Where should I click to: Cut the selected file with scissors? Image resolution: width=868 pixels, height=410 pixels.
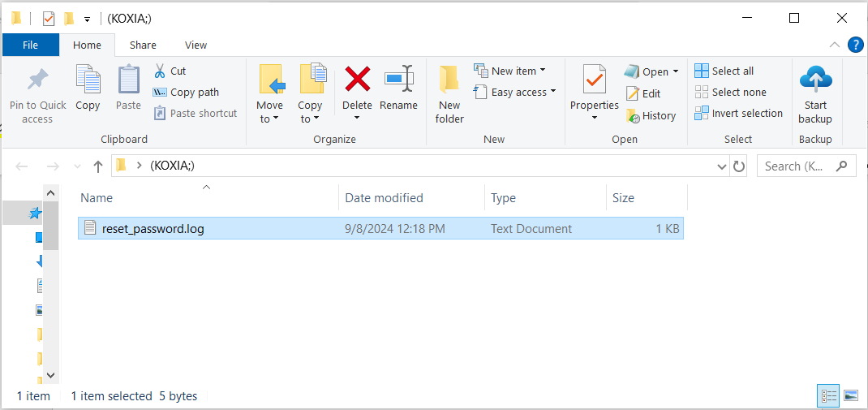[x=170, y=71]
